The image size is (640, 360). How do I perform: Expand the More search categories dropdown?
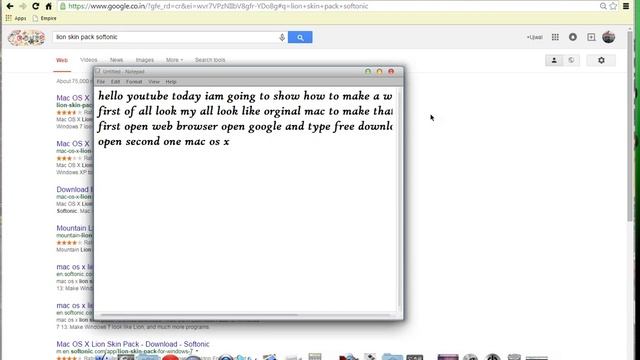(x=174, y=60)
